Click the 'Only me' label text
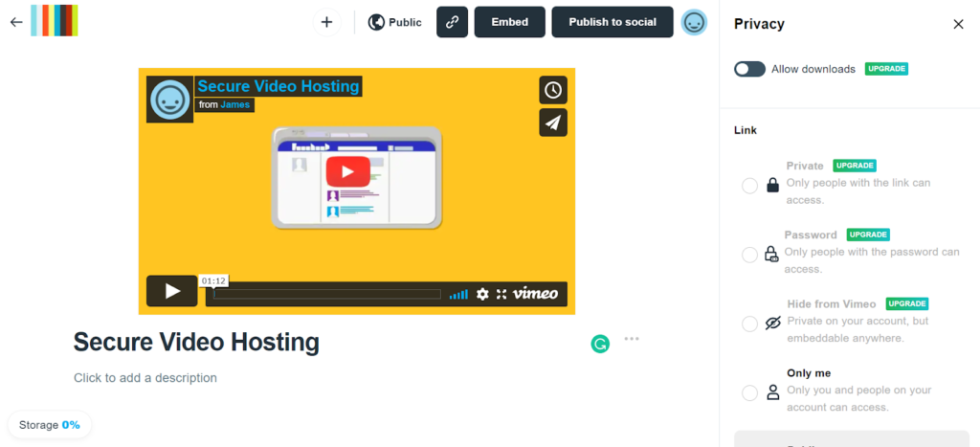The image size is (980, 447). [x=809, y=373]
